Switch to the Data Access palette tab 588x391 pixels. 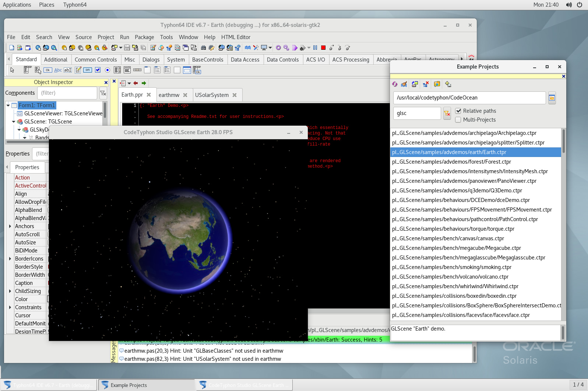245,60
